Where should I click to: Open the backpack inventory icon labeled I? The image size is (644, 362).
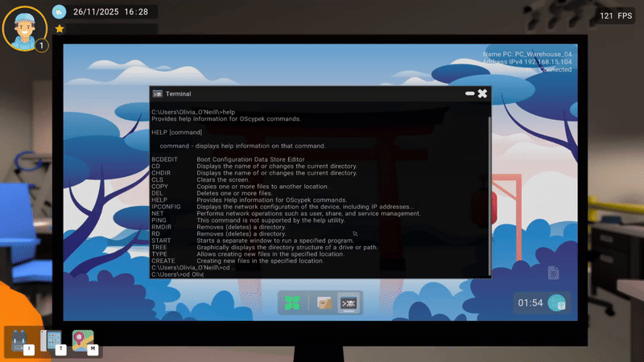19,341
